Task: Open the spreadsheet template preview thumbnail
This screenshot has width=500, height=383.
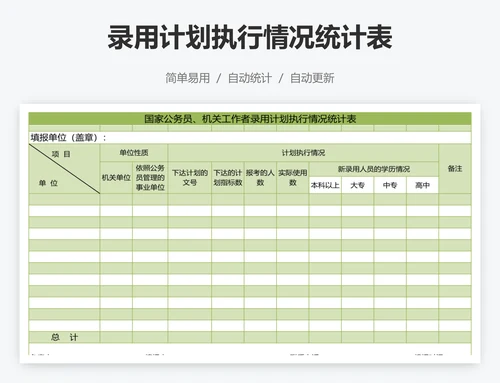Action: coord(250,234)
